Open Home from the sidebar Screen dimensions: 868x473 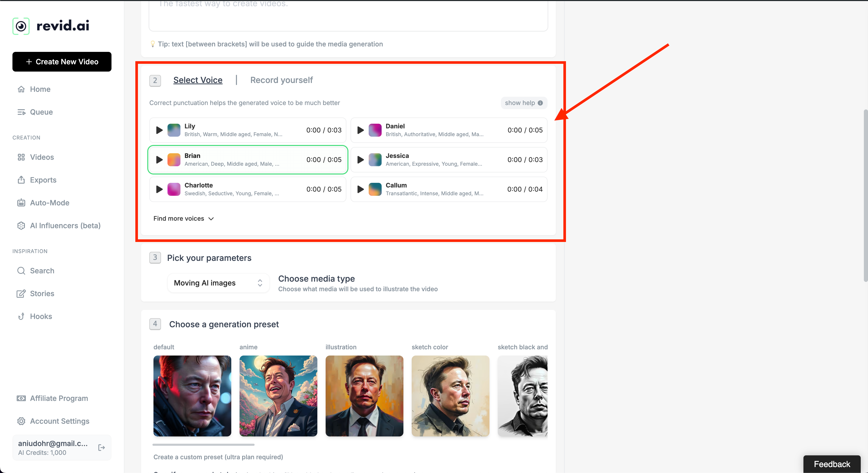click(x=40, y=89)
